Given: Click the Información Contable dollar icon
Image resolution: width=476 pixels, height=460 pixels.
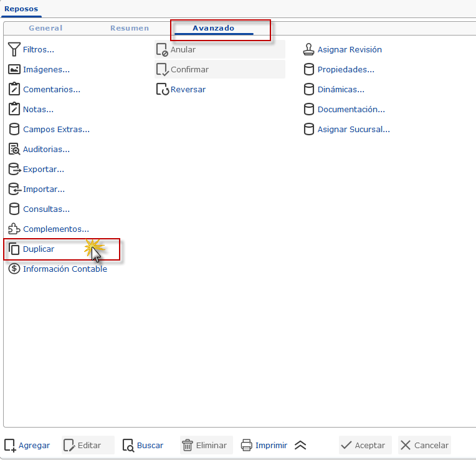Looking at the screenshot, I should coord(14,269).
